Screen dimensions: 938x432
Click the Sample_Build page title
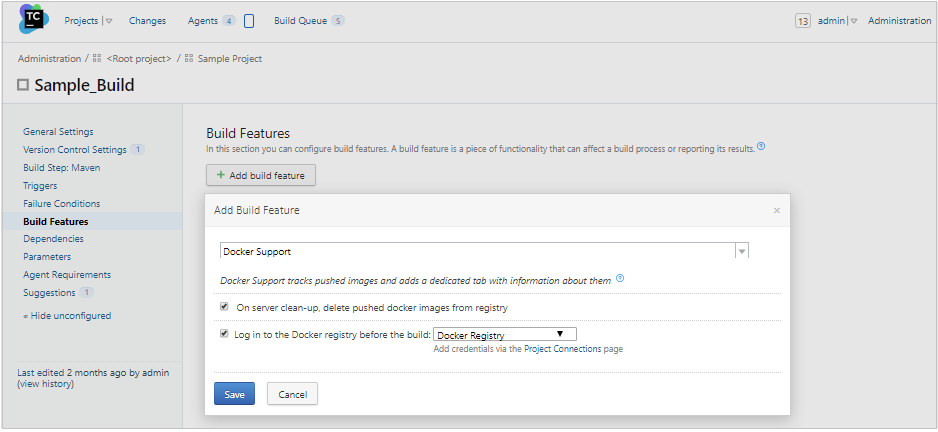coord(84,85)
